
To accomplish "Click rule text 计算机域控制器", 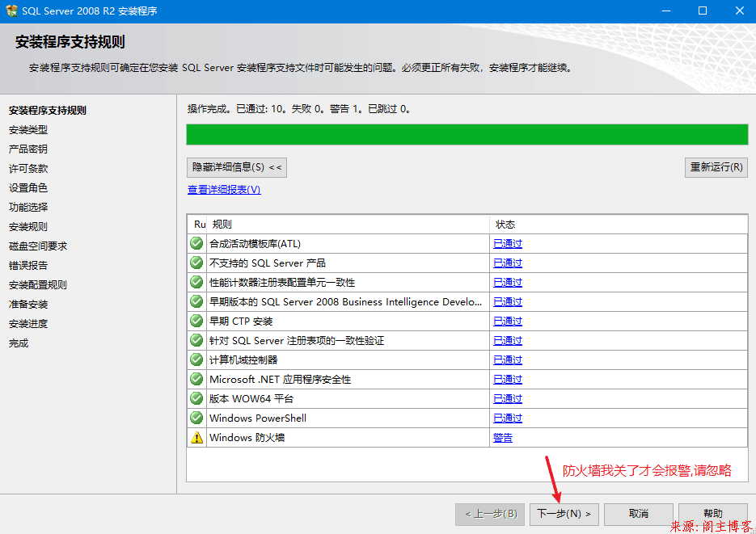I will (x=243, y=360).
